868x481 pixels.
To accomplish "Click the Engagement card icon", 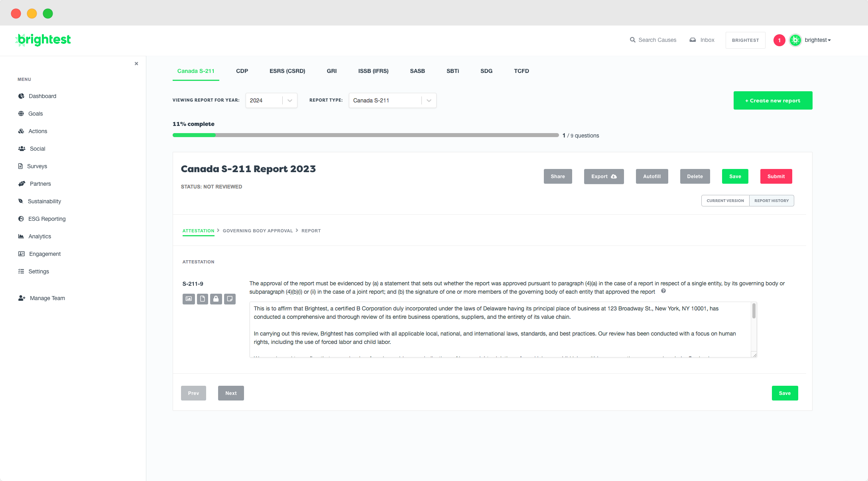I will [22, 254].
